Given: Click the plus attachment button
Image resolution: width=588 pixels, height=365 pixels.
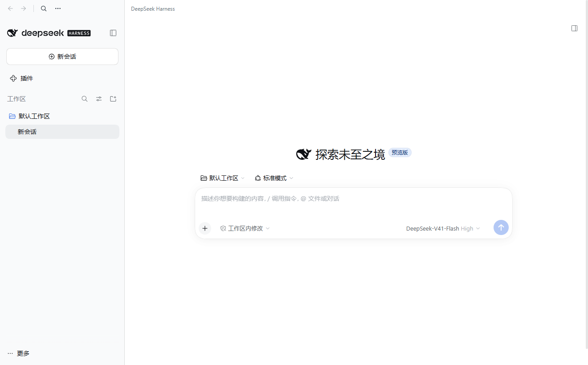Looking at the screenshot, I should [205, 228].
